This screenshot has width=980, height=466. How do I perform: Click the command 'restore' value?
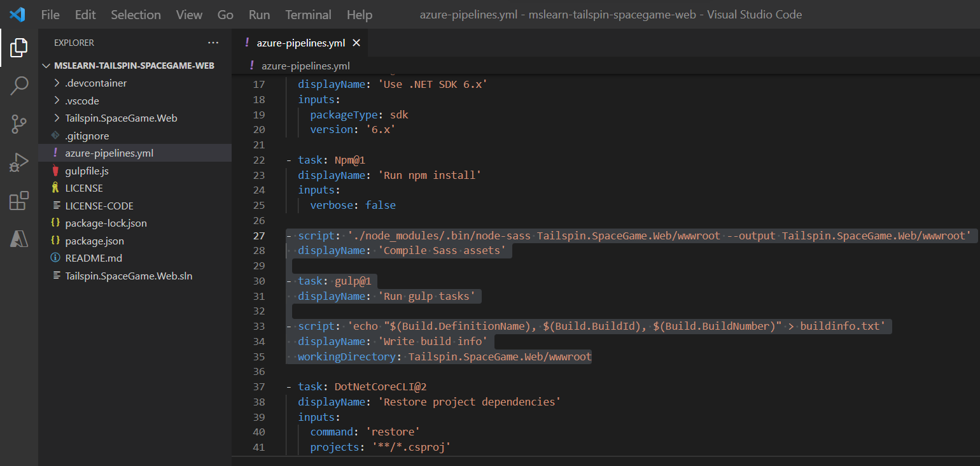point(393,432)
